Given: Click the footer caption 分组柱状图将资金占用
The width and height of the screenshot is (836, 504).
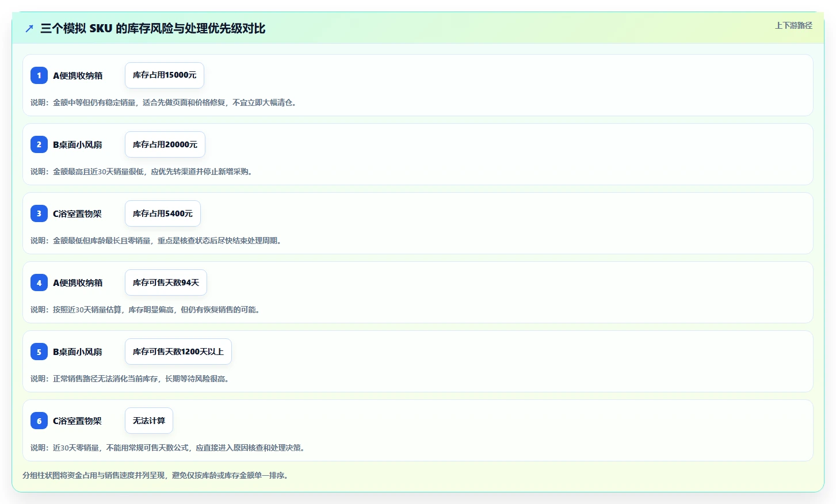Looking at the screenshot, I should 155,475.
